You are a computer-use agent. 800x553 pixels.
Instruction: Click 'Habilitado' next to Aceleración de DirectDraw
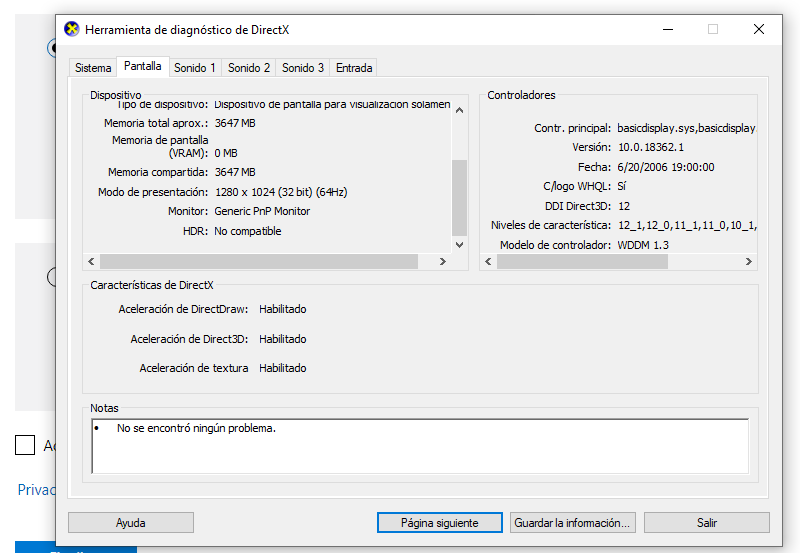point(283,309)
